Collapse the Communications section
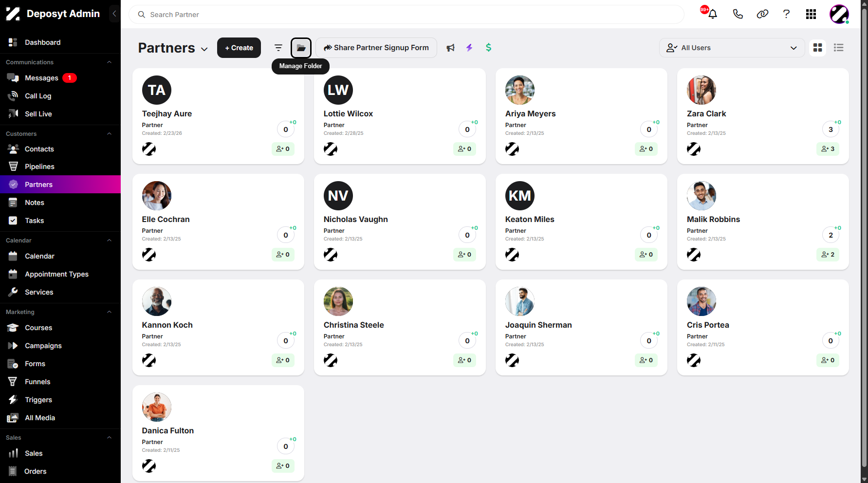The width and height of the screenshot is (868, 483). pyautogui.click(x=110, y=62)
